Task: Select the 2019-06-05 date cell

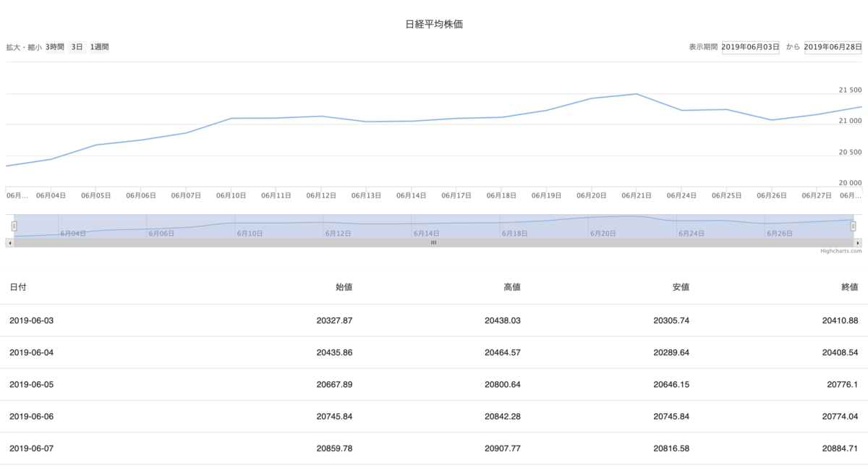Action: pos(32,384)
